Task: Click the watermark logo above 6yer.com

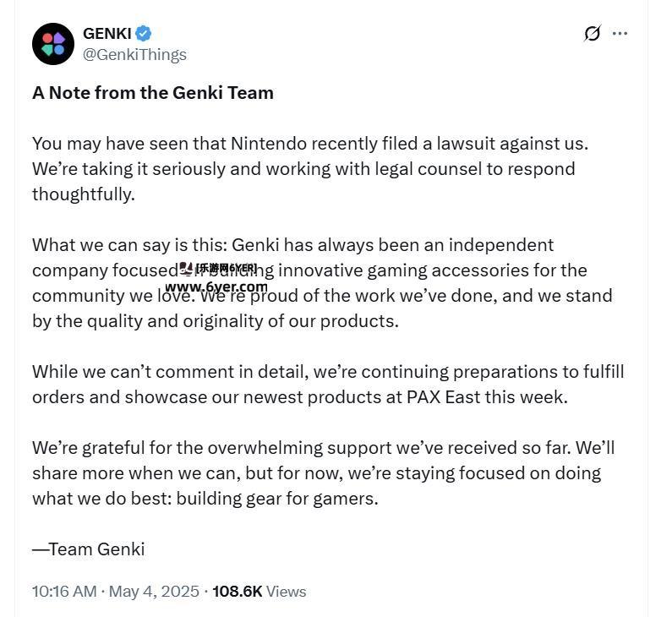Action: [x=186, y=268]
